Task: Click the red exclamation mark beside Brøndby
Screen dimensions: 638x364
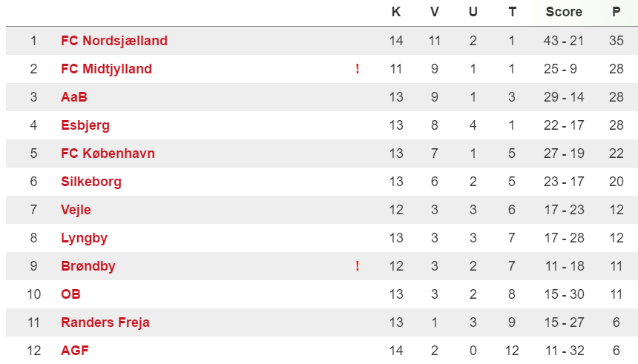Action: [x=358, y=266]
